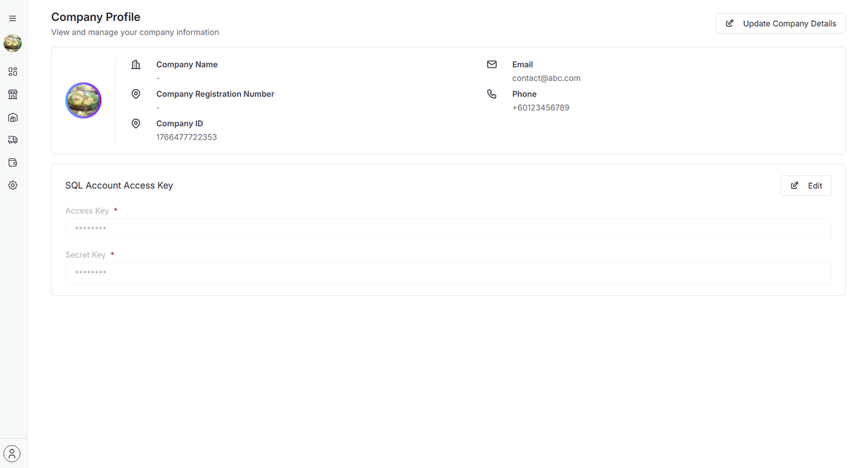
Task: Click the Company ID number value
Action: pos(186,137)
